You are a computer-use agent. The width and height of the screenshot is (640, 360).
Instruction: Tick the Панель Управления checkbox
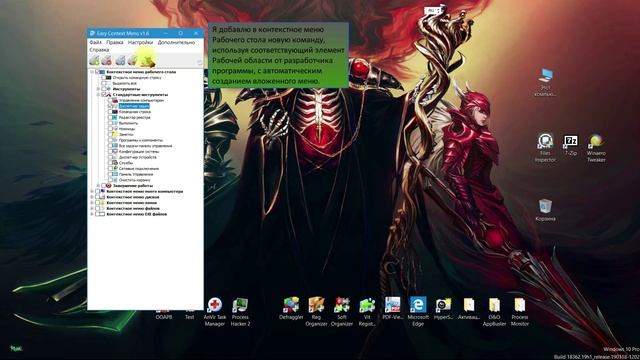110,174
